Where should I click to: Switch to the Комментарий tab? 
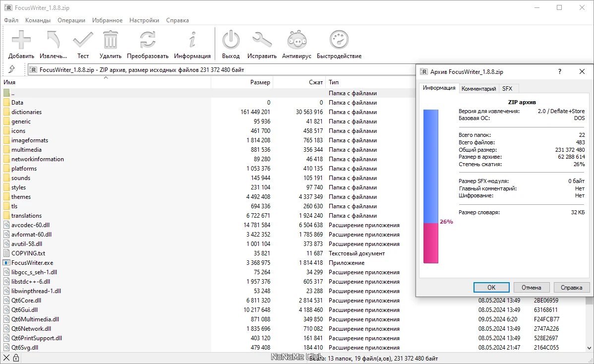point(478,89)
